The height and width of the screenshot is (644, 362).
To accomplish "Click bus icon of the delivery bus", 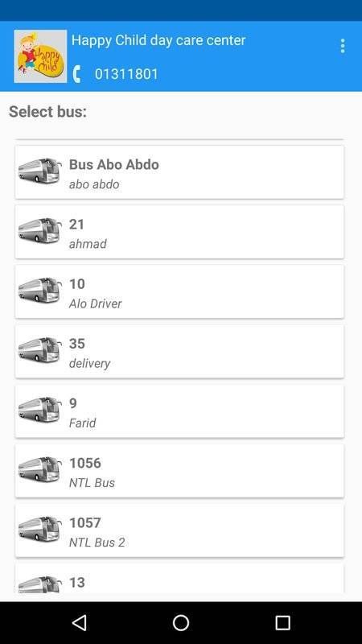I will [39, 350].
